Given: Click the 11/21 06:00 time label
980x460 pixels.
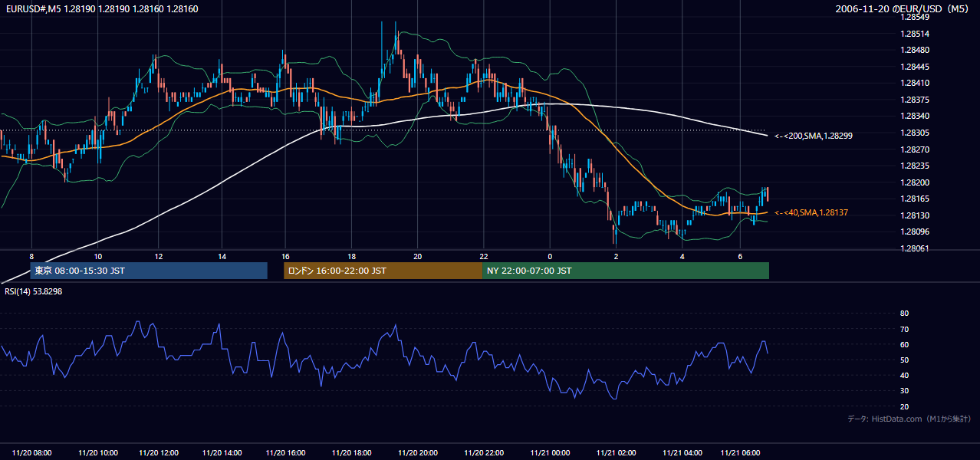Looking at the screenshot, I should pos(740,453).
